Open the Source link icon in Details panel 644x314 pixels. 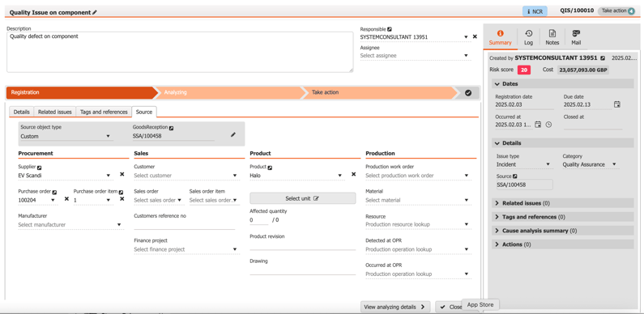(x=514, y=176)
